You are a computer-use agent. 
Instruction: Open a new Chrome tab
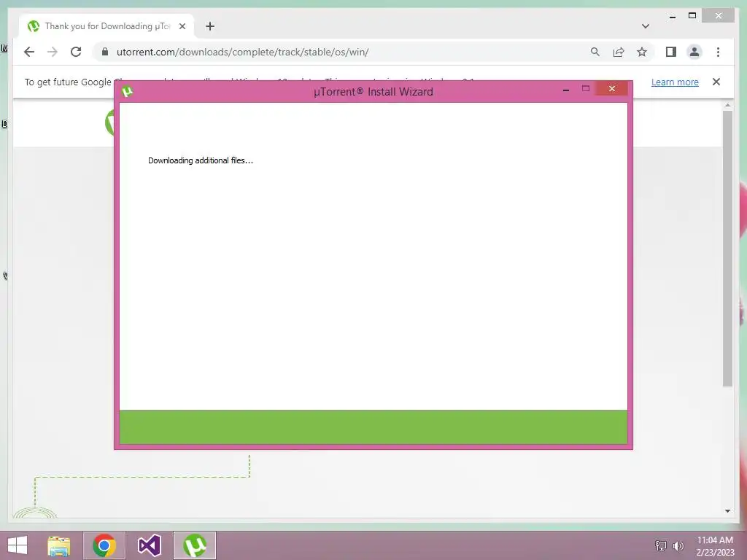click(210, 26)
